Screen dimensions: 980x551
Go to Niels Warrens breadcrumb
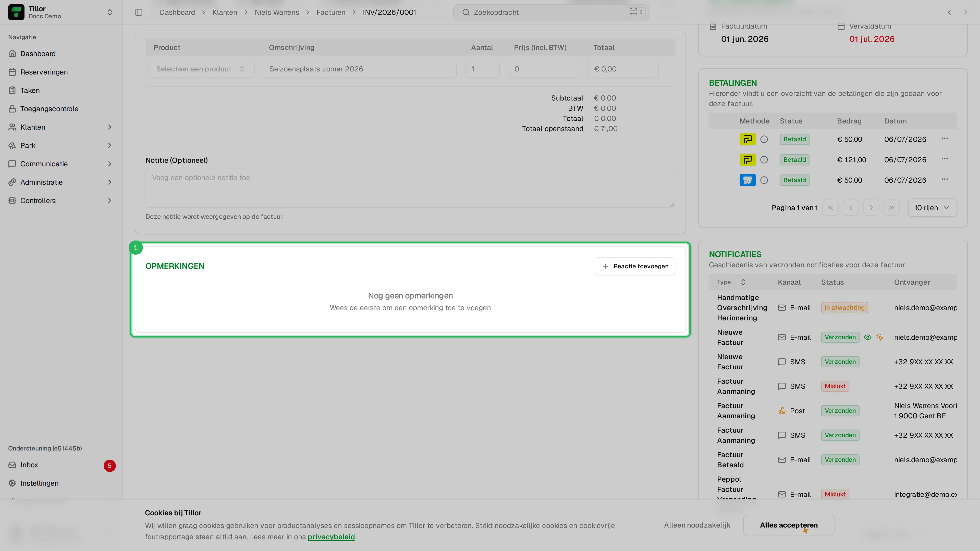(x=277, y=12)
